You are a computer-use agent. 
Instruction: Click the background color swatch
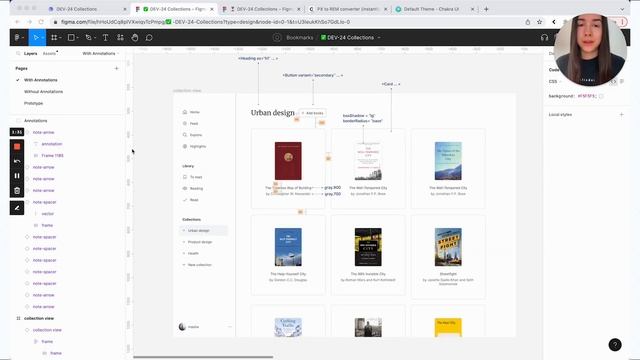pyautogui.click(x=601, y=96)
